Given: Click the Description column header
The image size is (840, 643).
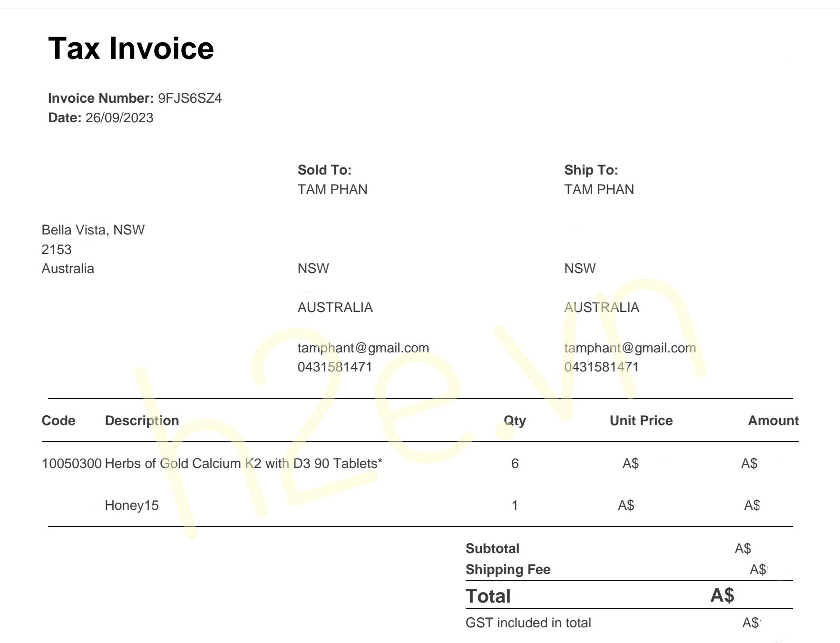Looking at the screenshot, I should pos(142,421).
